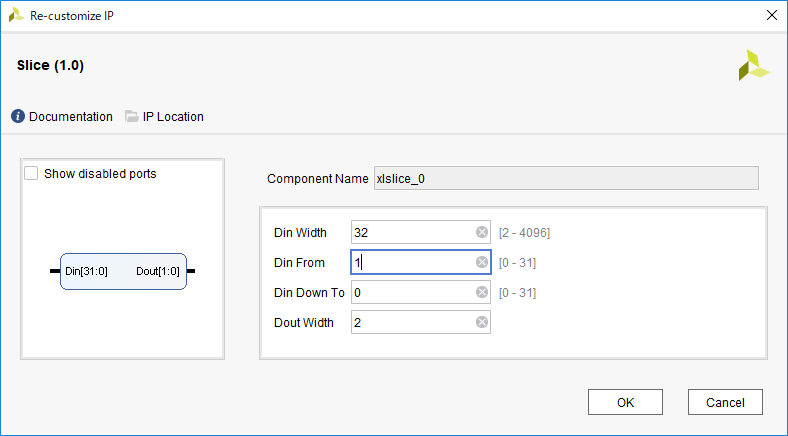The image size is (788, 436).
Task: Click the center of the slice block symbol
Action: coord(123,271)
